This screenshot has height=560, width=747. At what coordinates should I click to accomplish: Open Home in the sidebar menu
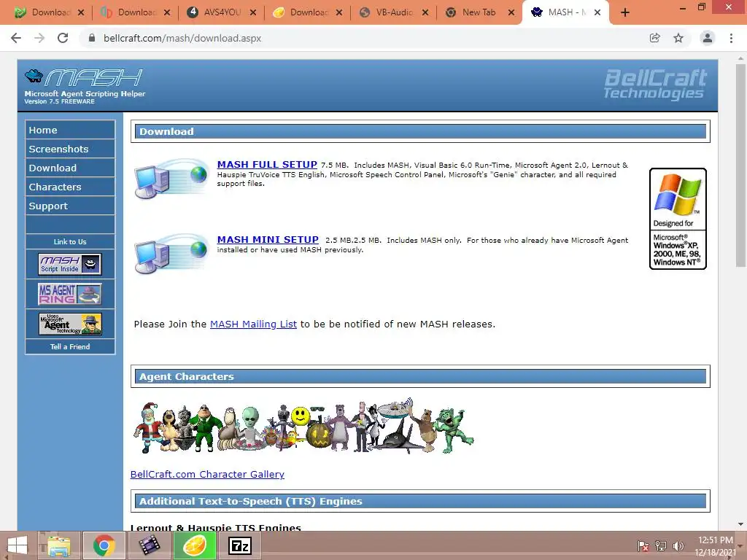[x=70, y=130]
